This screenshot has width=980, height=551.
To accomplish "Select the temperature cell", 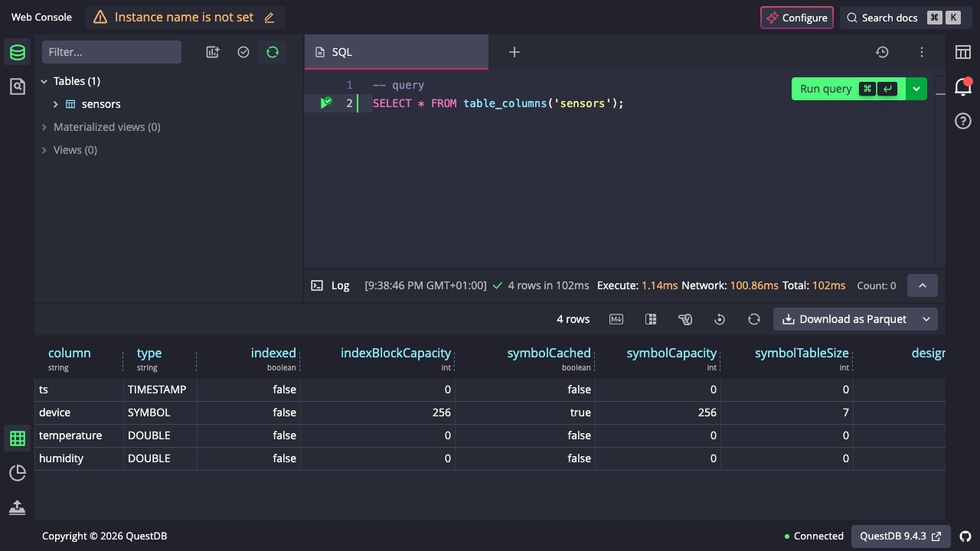I will (x=79, y=435).
